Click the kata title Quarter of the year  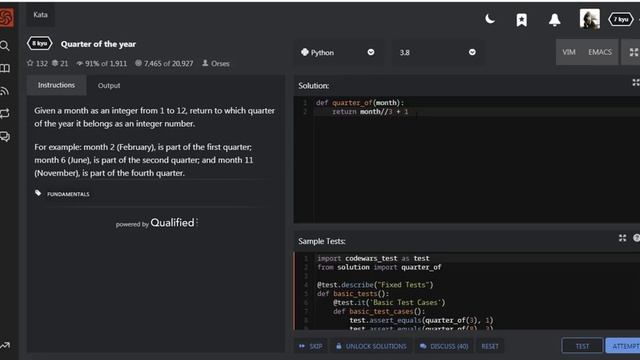pyautogui.click(x=98, y=44)
